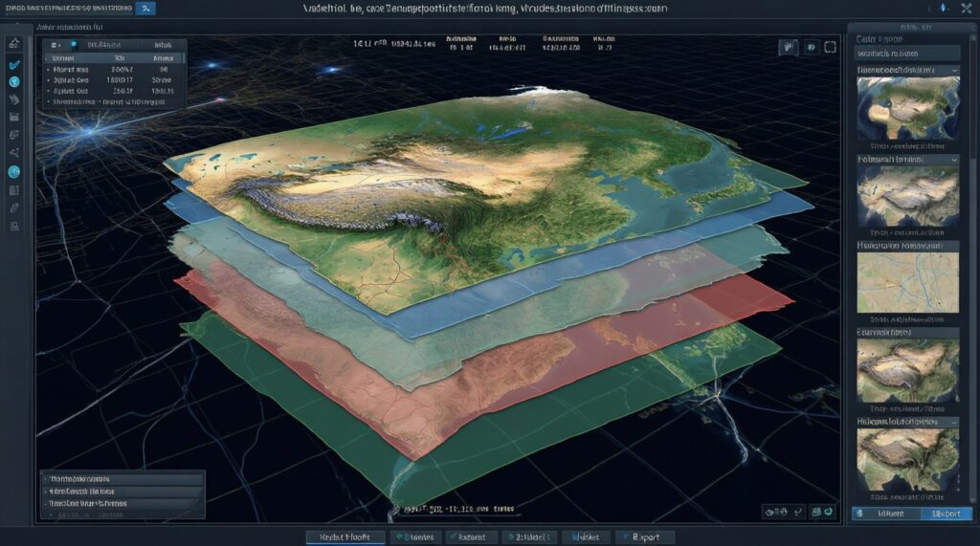Click the blue icon button beside the title field
Viewport: 980px width, 546px height.
click(x=146, y=9)
